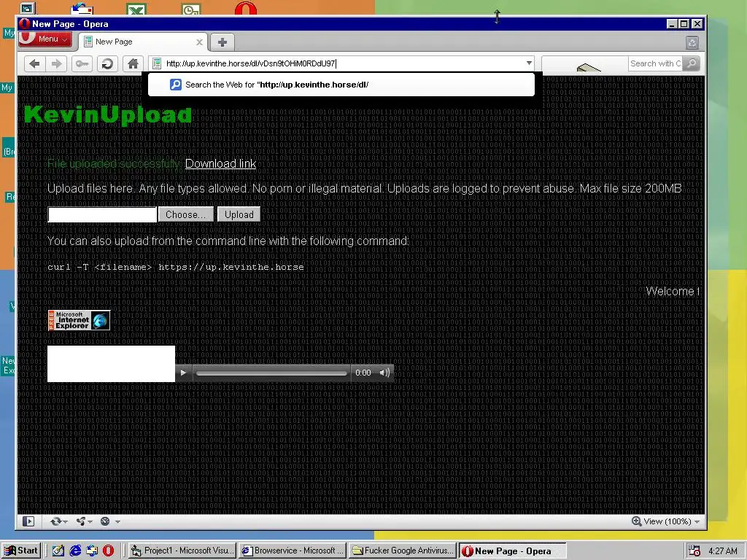Click the Outlook Express desktop icon
Screen dimensions: 747x560
coord(82,8)
